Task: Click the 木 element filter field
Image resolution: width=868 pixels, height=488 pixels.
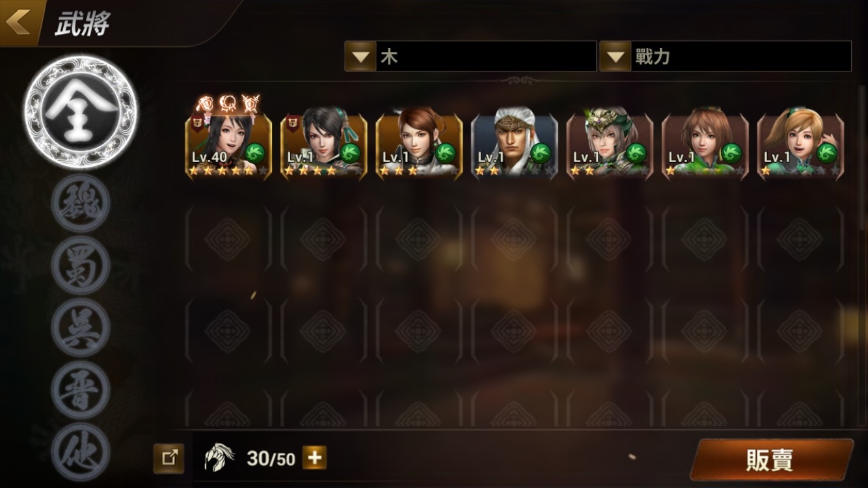Action: pyautogui.click(x=470, y=57)
